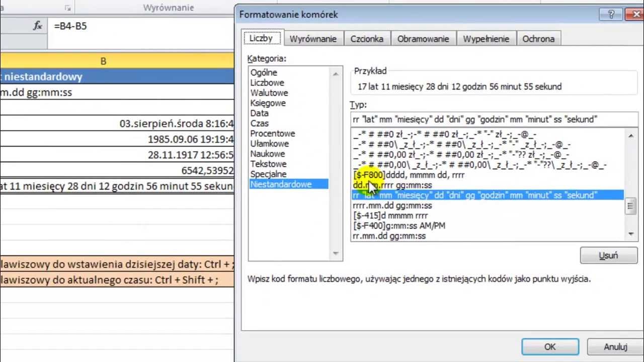Click the Usuń button
The image size is (644, 362).
[x=608, y=255]
